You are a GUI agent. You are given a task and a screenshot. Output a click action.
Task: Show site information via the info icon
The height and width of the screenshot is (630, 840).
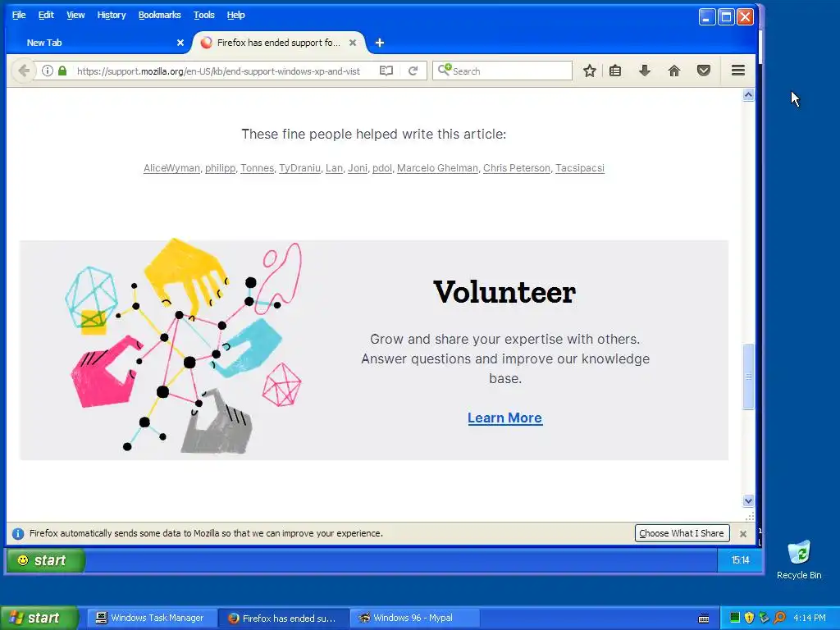click(x=47, y=71)
